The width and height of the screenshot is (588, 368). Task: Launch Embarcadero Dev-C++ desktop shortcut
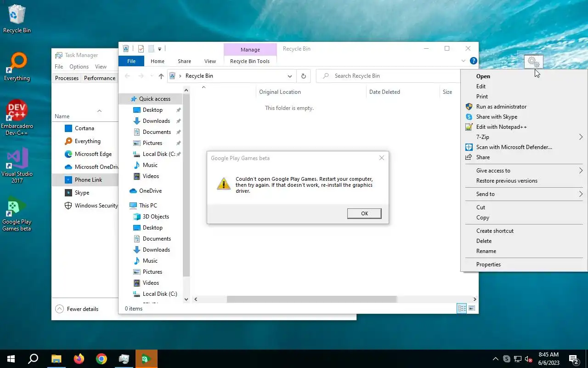pos(17,117)
